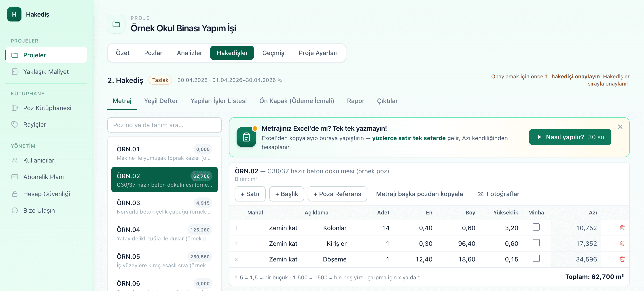
Task: Click the + Satır button
Action: click(x=250, y=194)
